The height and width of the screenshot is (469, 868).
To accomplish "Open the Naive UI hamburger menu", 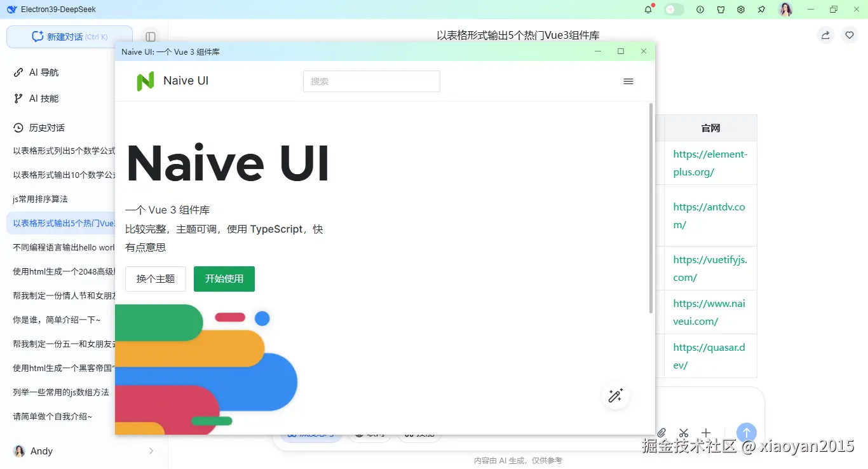I will 628,81.
